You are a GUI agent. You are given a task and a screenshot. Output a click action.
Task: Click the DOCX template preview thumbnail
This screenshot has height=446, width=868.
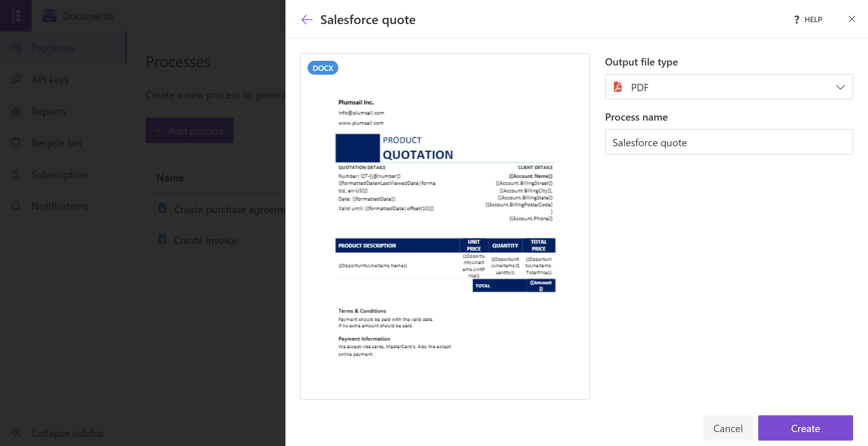pos(445,226)
